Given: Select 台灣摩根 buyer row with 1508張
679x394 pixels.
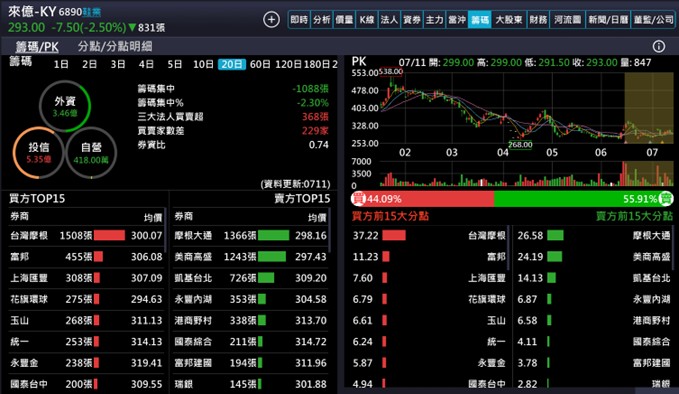Looking at the screenshot, I should tap(86, 236).
